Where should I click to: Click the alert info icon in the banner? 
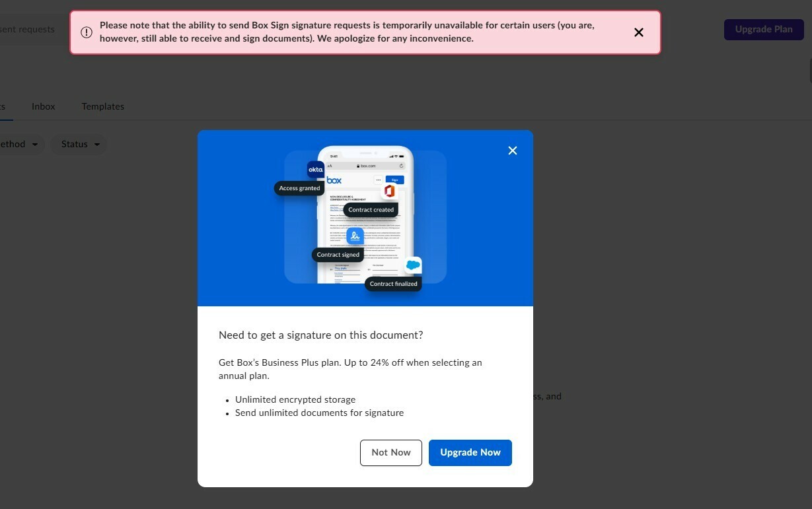[x=87, y=32]
